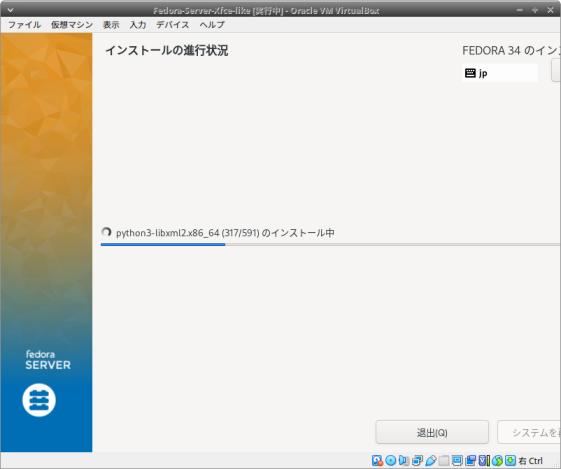Click the video recording indicator icon
This screenshot has height=469, width=561.
pos(470,460)
